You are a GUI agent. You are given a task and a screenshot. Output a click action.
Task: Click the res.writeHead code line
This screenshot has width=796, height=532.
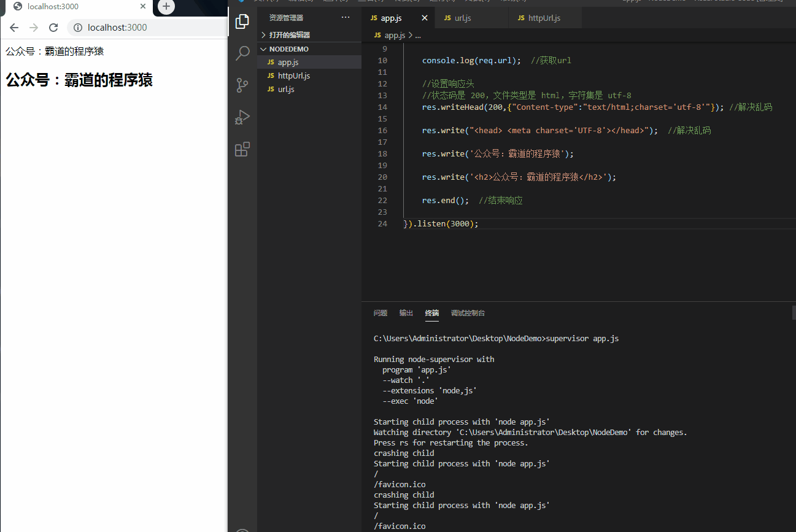[x=597, y=107]
